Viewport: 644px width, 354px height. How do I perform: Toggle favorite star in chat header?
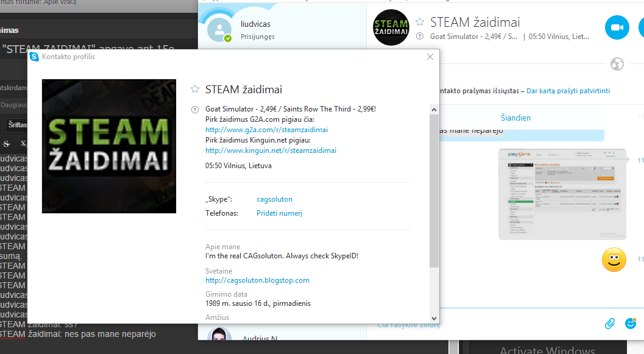(420, 22)
